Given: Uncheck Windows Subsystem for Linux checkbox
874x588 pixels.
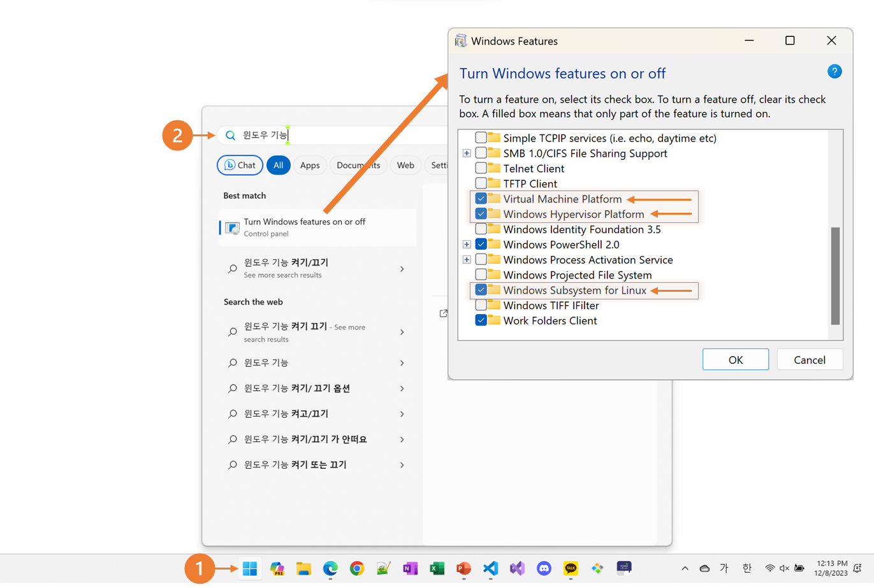Looking at the screenshot, I should coord(481,290).
